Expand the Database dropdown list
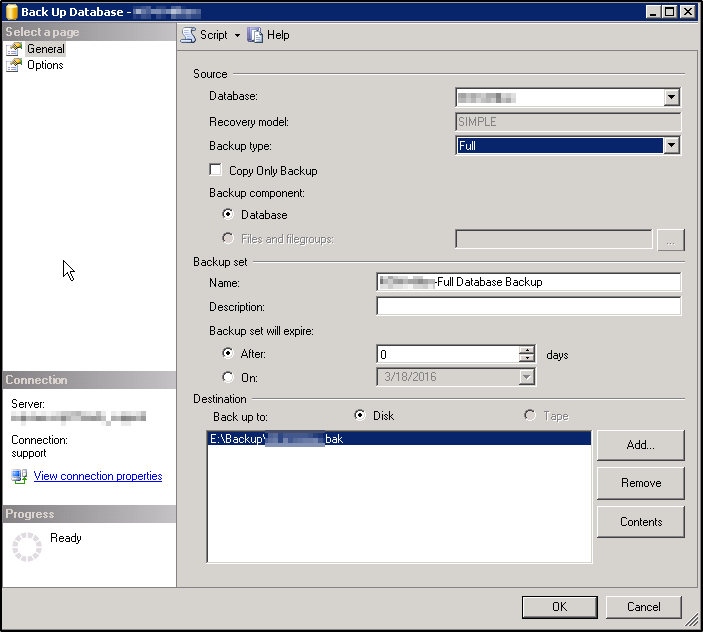This screenshot has height=632, width=703. [671, 97]
